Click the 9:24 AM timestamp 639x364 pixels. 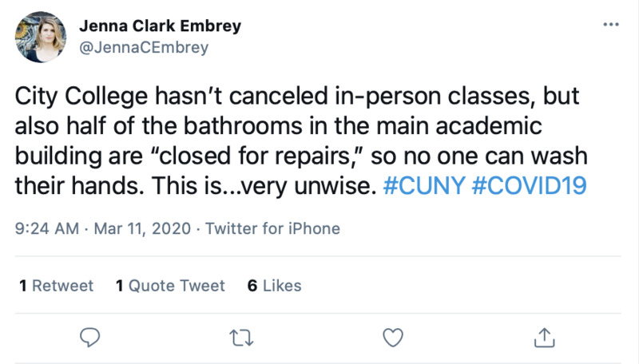click(x=47, y=229)
